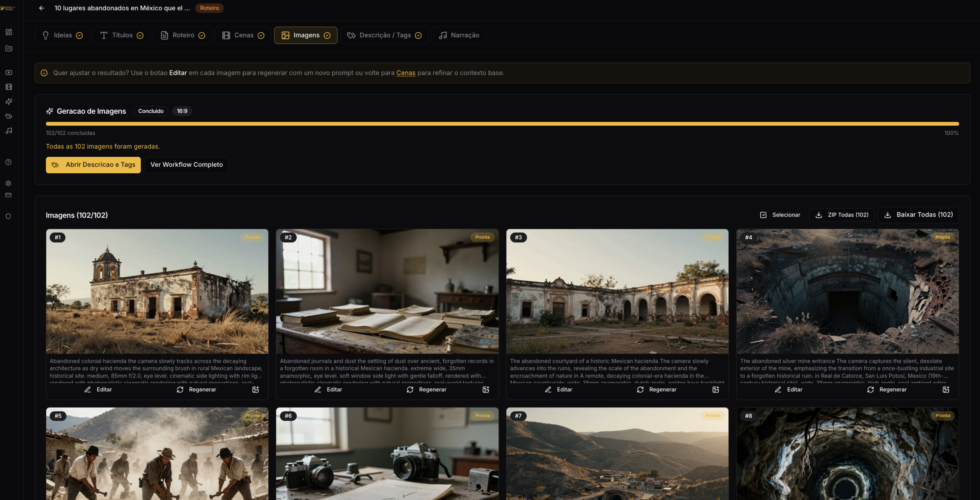Click the image generation progress bar
The image size is (980, 500).
(502, 124)
